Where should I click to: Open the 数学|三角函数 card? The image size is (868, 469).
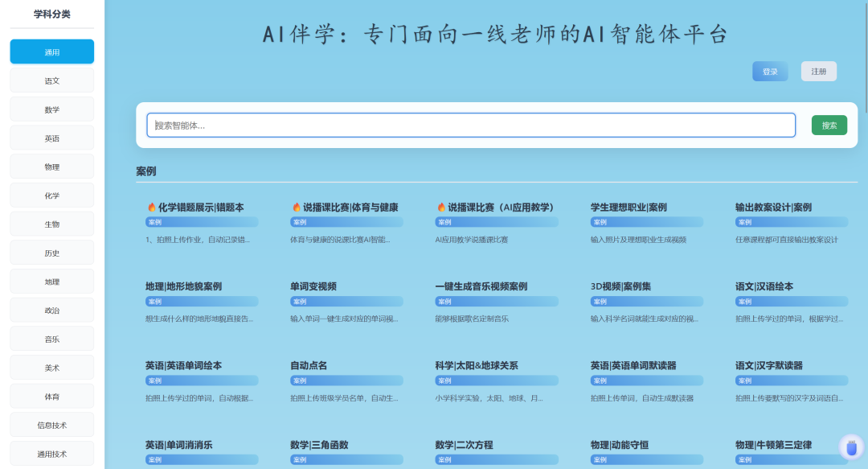[x=319, y=445]
